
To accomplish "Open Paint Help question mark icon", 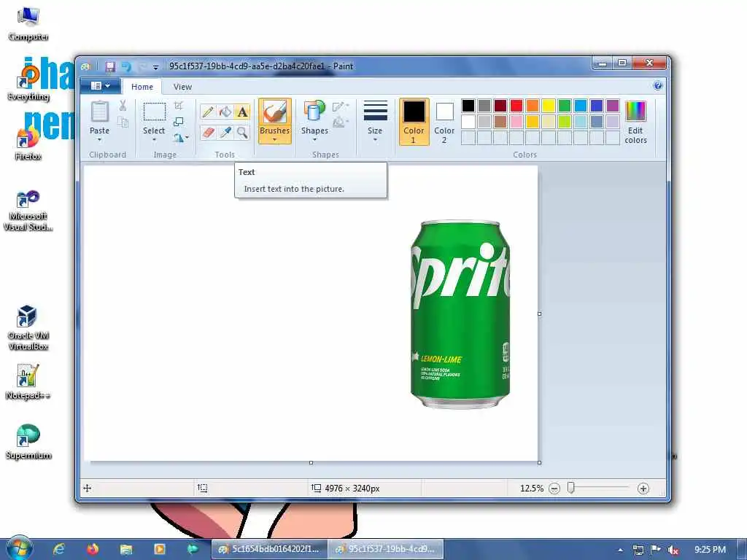I will (x=658, y=86).
